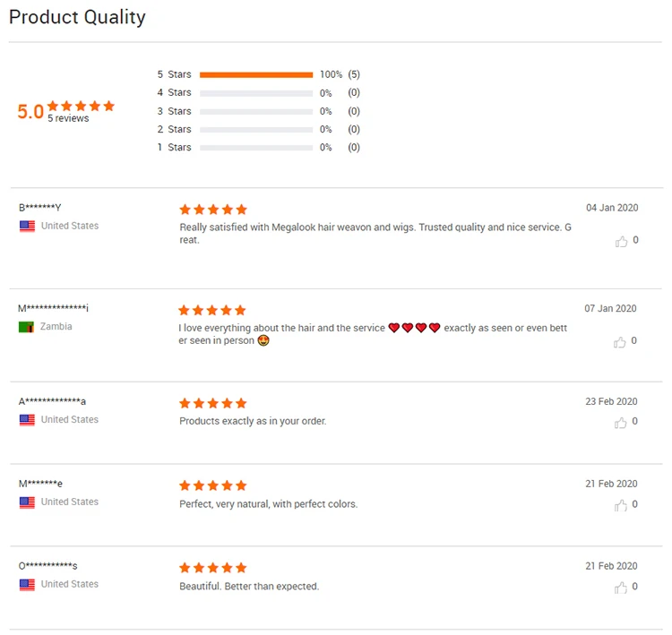This screenshot has width=672, height=635.
Task: Click the star rating of Megalook review
Action: [213, 209]
